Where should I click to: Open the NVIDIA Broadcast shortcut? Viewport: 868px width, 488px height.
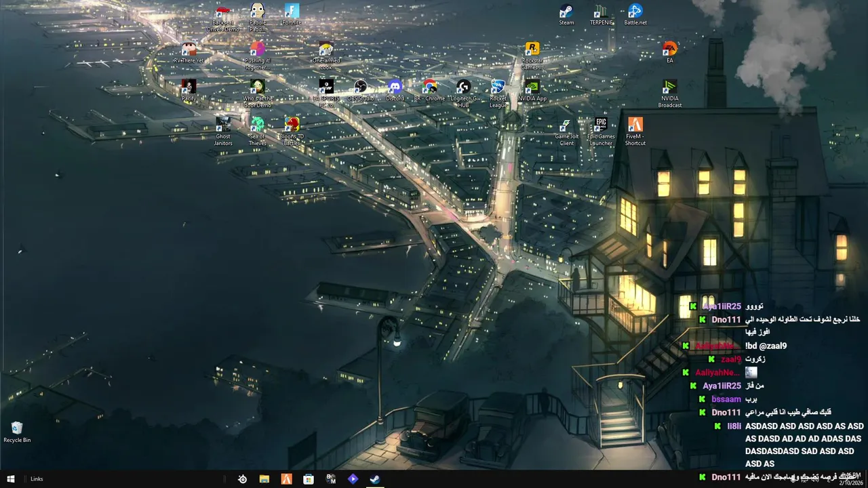tap(670, 94)
